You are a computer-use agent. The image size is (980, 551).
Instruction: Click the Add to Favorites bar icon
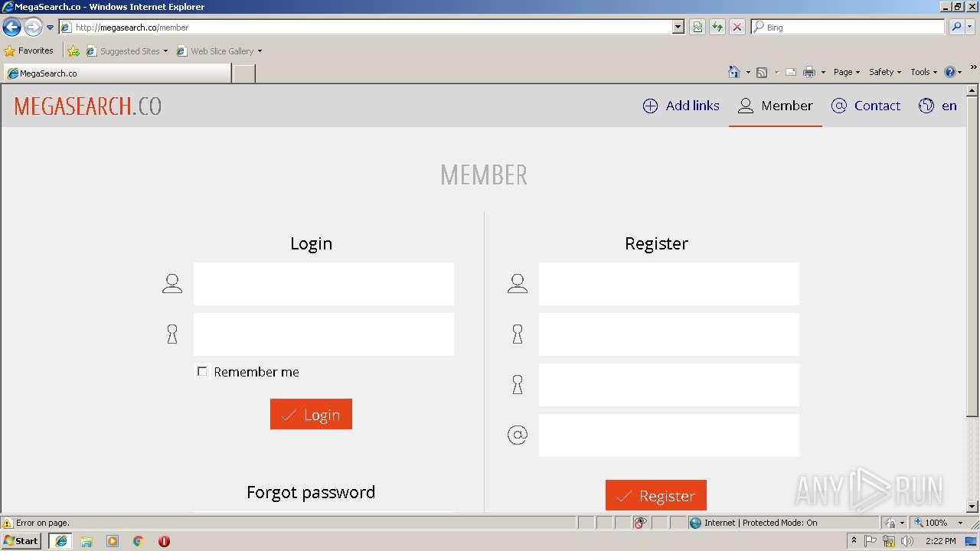pos(73,51)
